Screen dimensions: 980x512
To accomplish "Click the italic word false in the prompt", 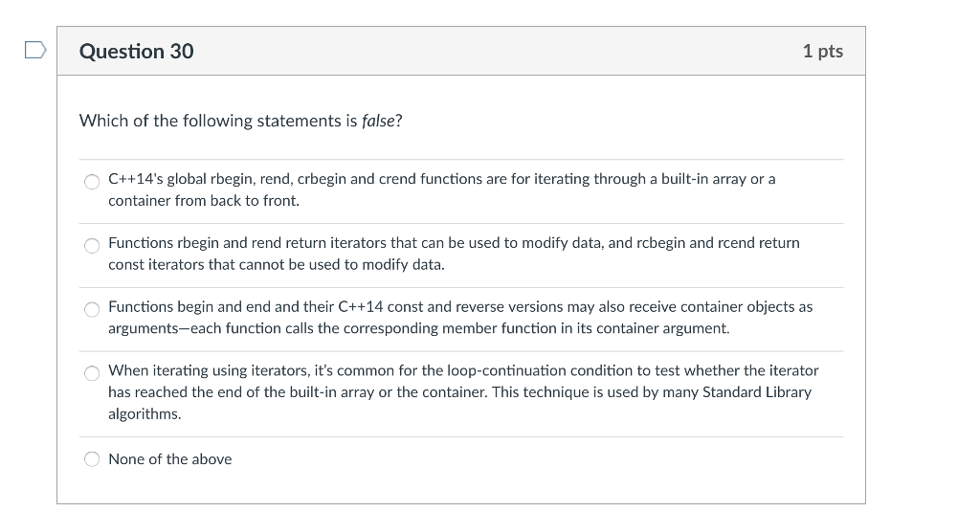I will (378, 121).
